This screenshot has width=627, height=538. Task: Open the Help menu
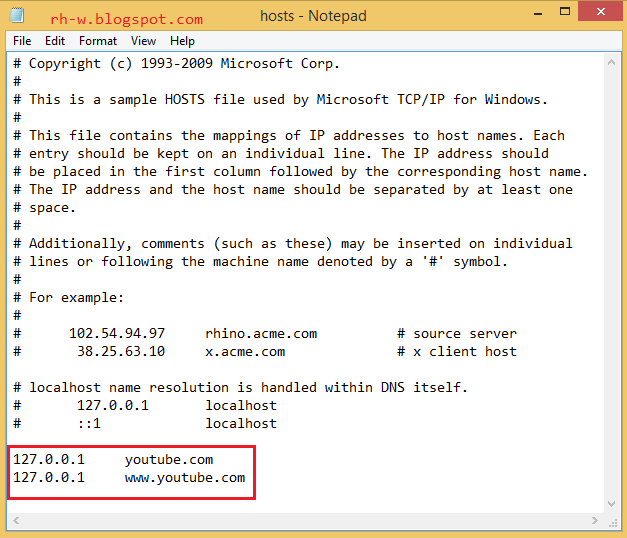[x=182, y=41]
